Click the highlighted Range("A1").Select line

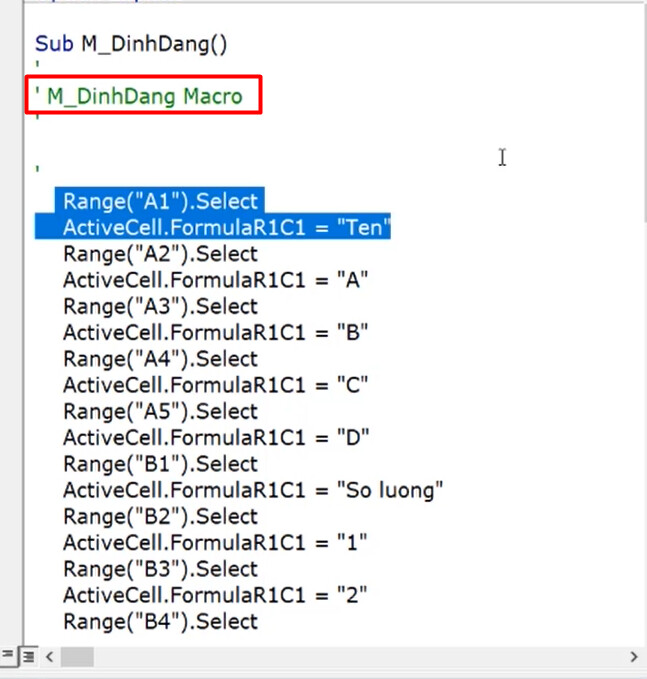tap(160, 201)
